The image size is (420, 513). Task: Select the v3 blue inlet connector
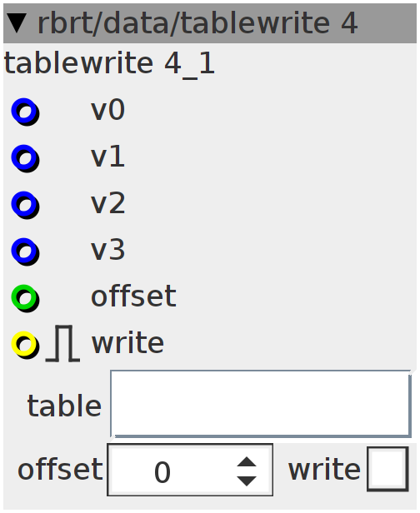tap(25, 252)
